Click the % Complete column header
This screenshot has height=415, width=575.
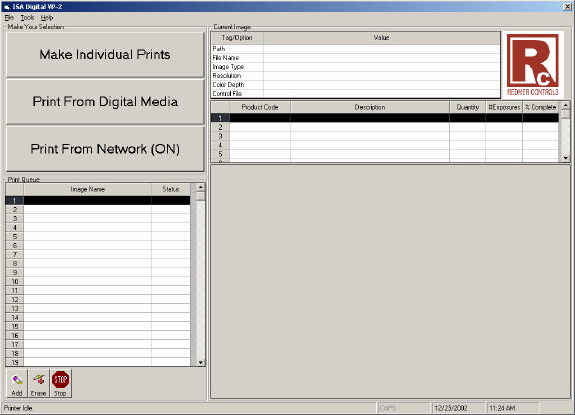click(541, 107)
